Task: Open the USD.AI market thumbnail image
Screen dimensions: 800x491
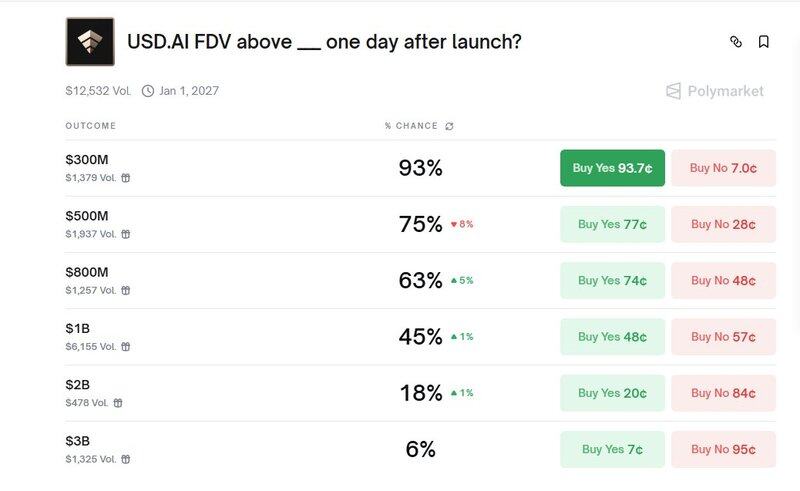Action: coord(90,42)
